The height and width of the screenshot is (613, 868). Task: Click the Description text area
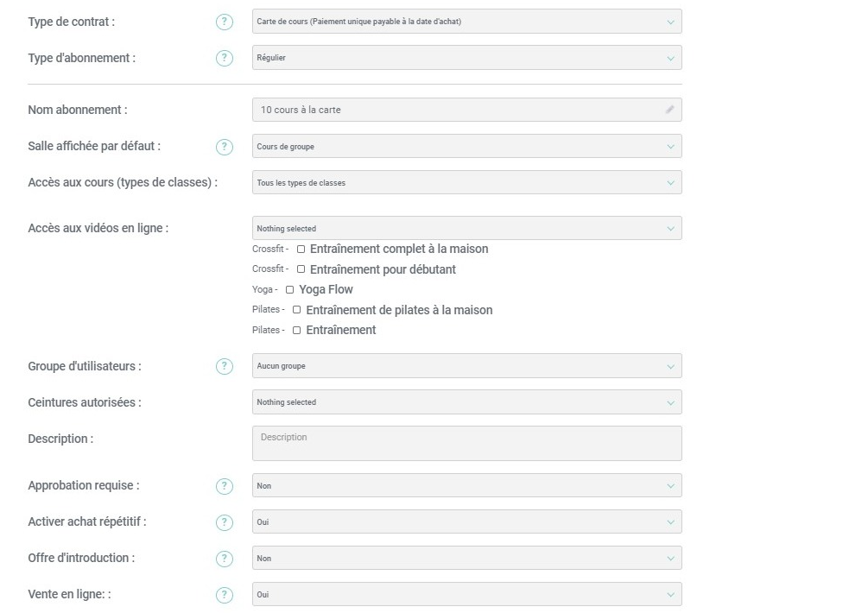click(x=466, y=444)
